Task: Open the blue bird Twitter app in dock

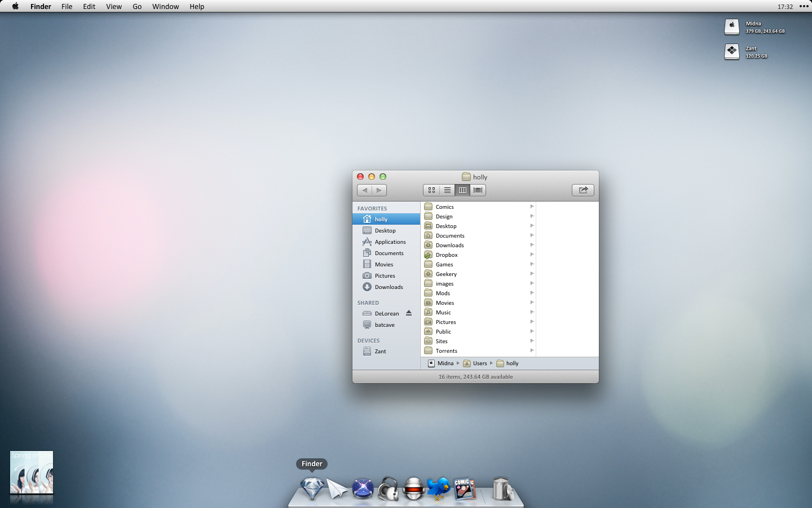Action: (x=438, y=489)
